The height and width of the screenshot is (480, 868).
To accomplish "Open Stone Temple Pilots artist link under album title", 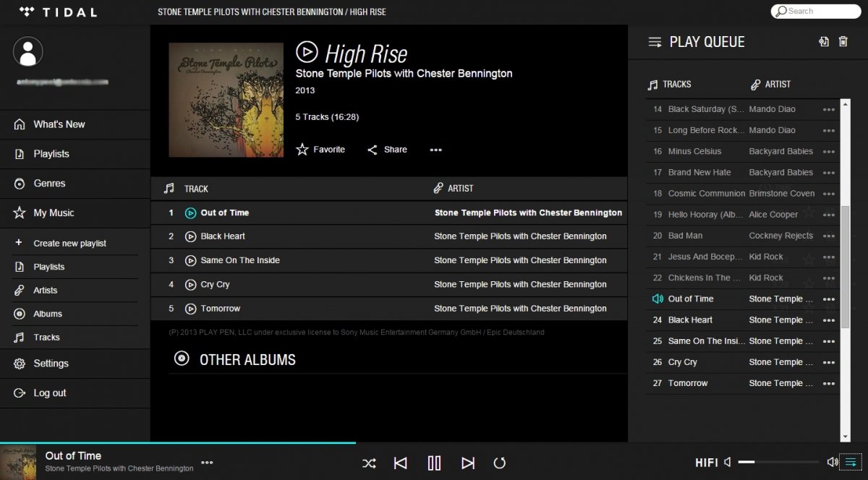I will pos(404,73).
